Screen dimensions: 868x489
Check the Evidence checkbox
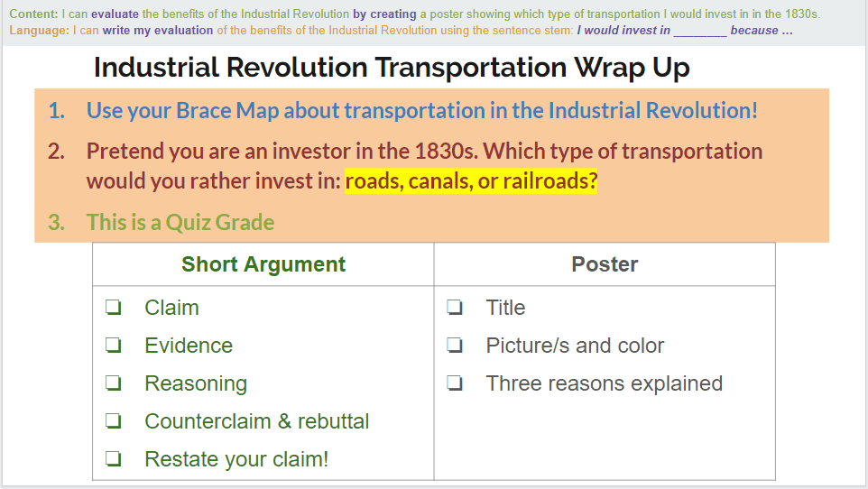pyautogui.click(x=114, y=346)
